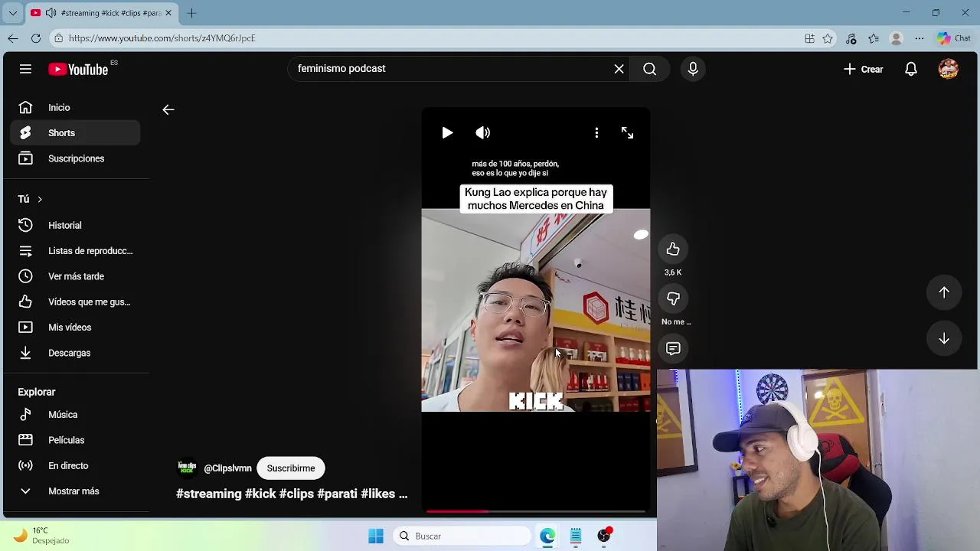This screenshot has height=551, width=980.
Task: Open Inicio in the sidebar
Action: click(75, 108)
